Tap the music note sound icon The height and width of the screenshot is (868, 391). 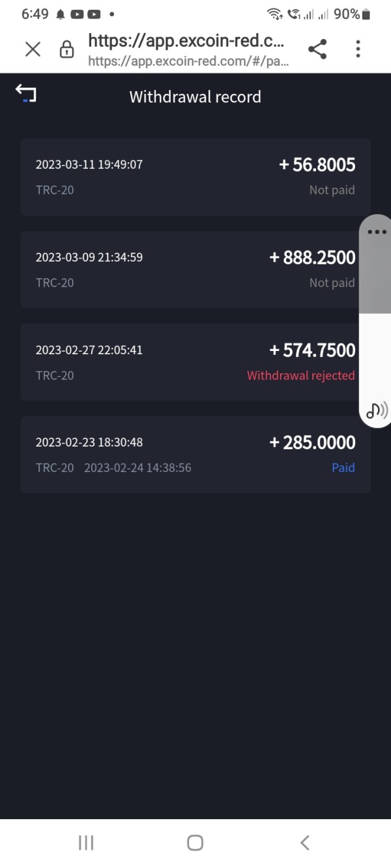pos(376,410)
